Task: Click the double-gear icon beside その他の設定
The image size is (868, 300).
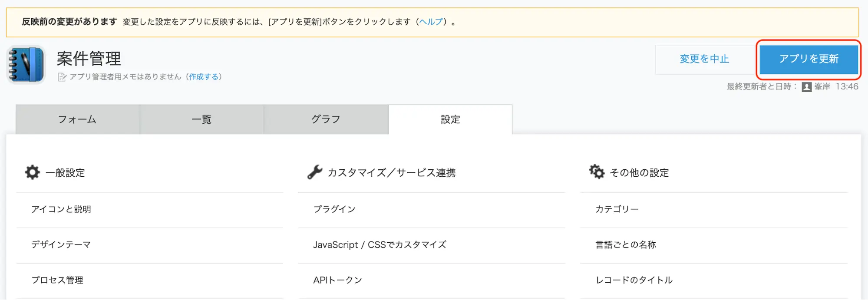Action: [597, 172]
